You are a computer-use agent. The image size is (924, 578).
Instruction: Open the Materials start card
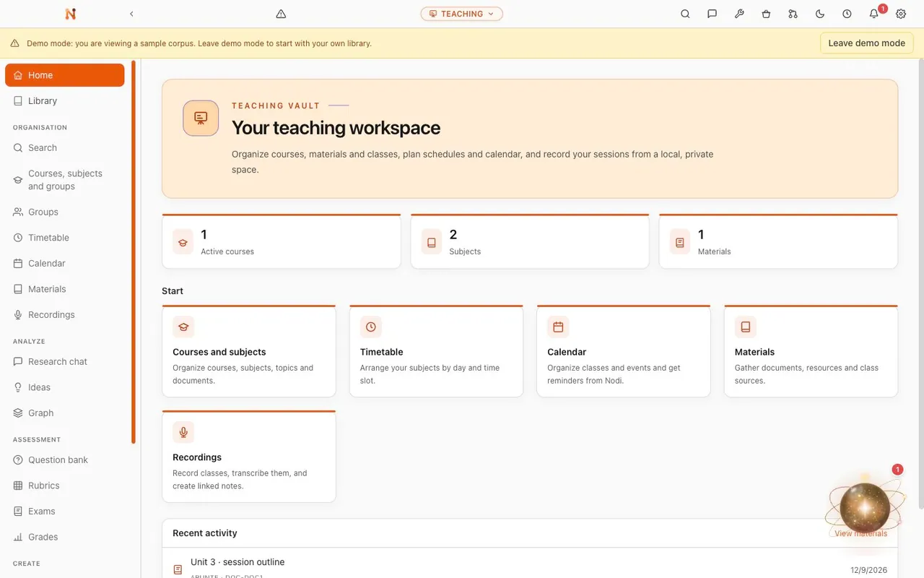click(x=811, y=351)
